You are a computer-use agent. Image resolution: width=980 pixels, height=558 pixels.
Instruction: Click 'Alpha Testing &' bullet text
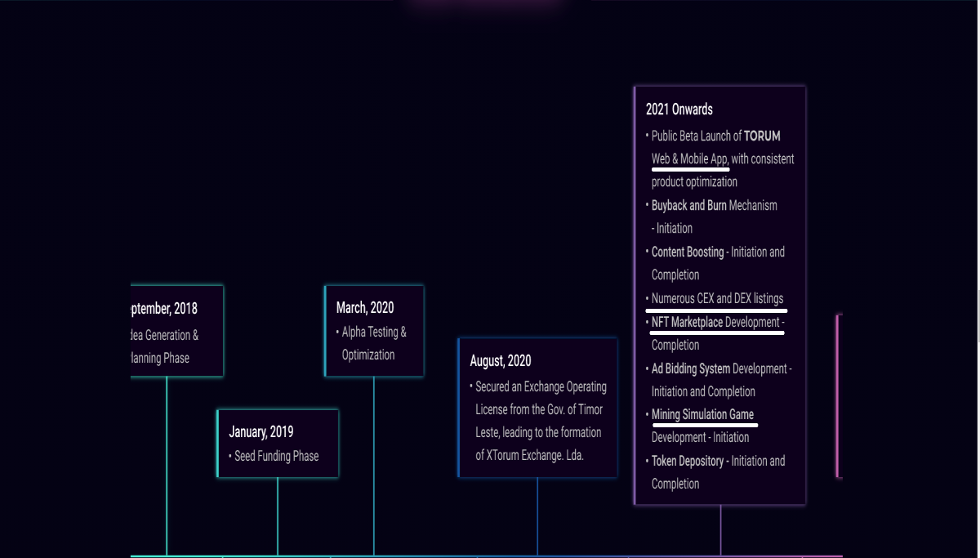[374, 332]
